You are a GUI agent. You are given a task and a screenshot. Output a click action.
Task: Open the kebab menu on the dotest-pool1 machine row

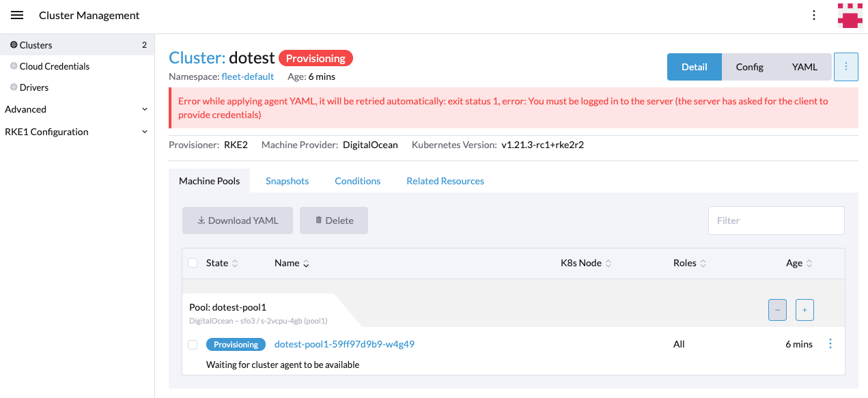[x=830, y=344]
